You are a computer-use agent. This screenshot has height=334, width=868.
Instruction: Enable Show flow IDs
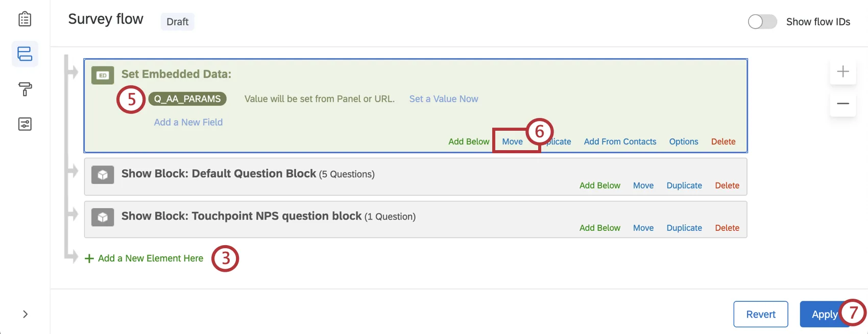(x=762, y=22)
